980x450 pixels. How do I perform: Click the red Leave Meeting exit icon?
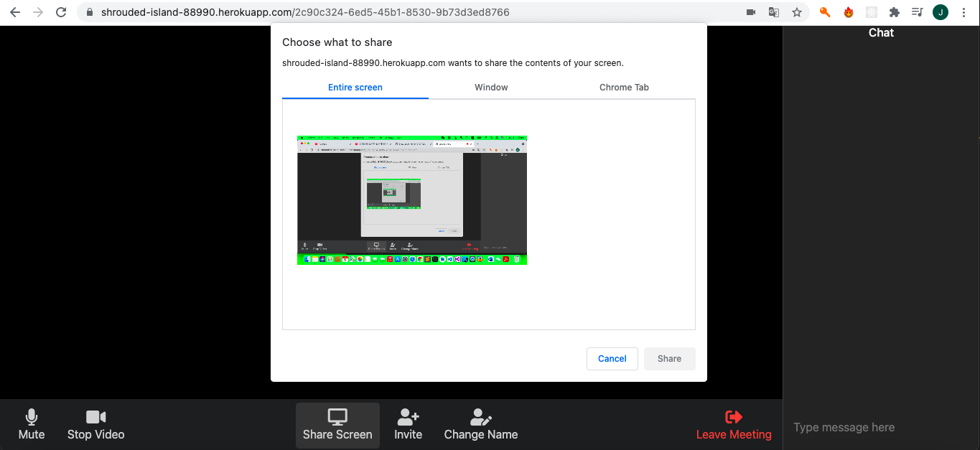tap(733, 417)
